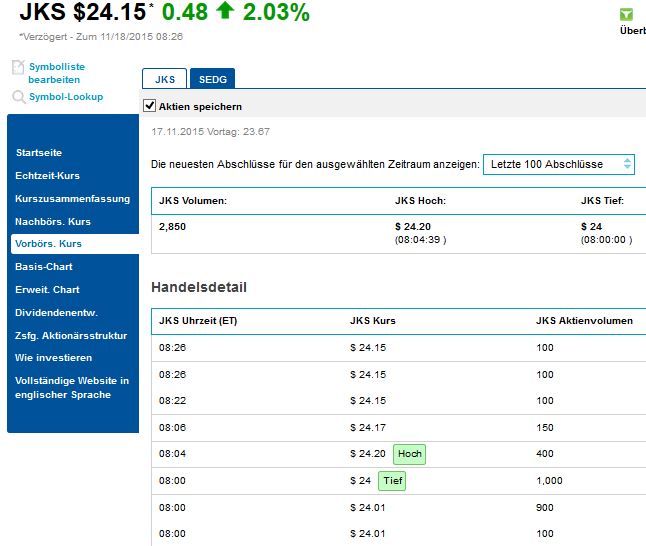Click the volume 1,000 cell
Viewport: 646px width, 546px height.
549,481
